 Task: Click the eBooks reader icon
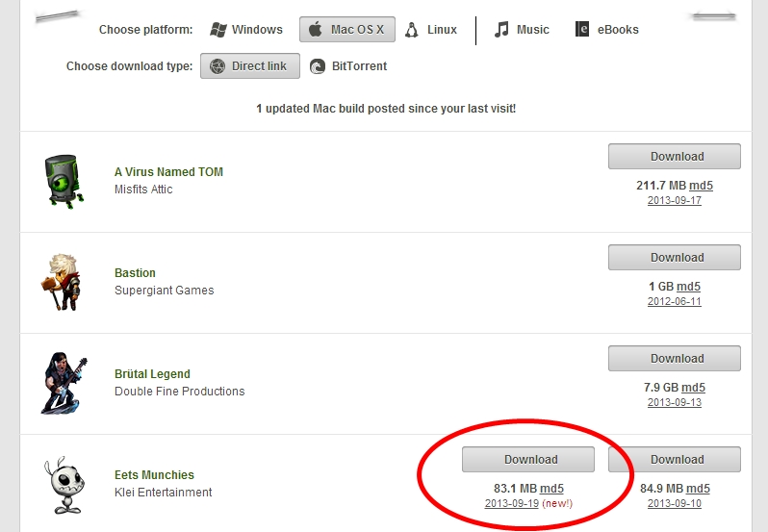click(x=582, y=30)
